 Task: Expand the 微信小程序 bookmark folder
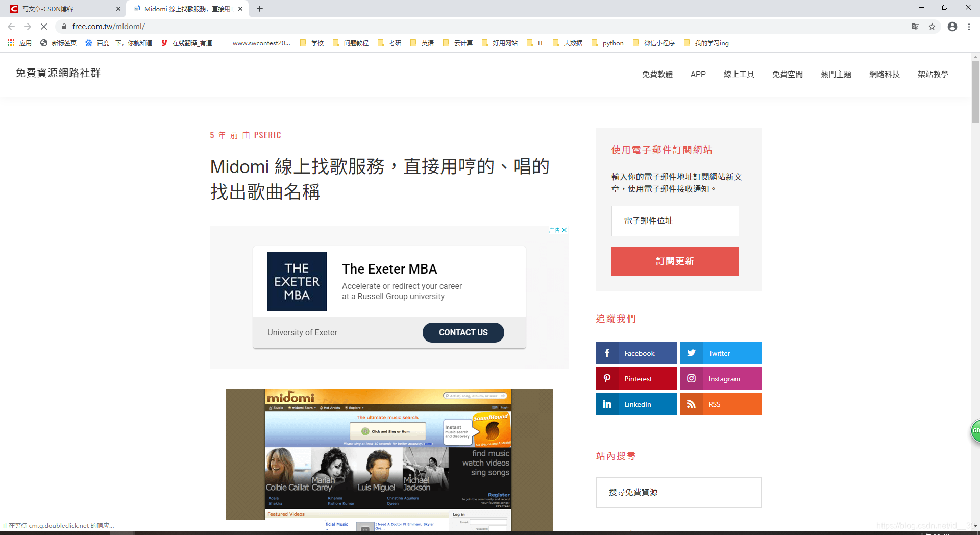(x=654, y=43)
